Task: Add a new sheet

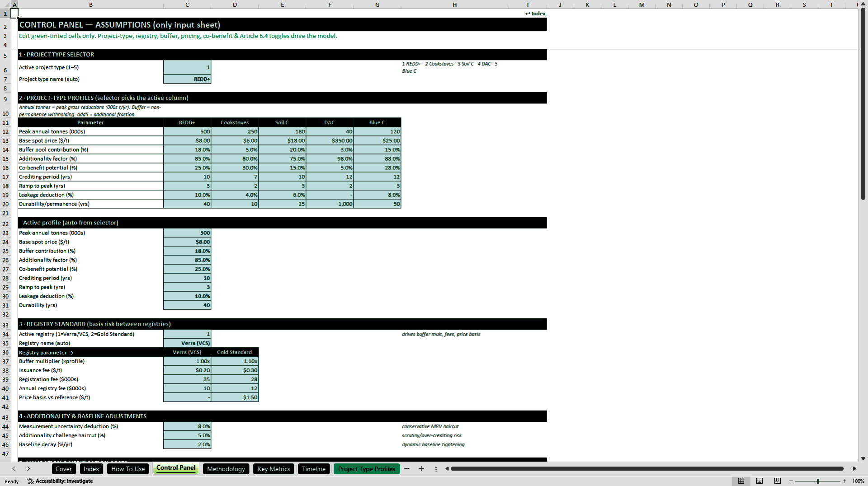Action: tap(421, 469)
